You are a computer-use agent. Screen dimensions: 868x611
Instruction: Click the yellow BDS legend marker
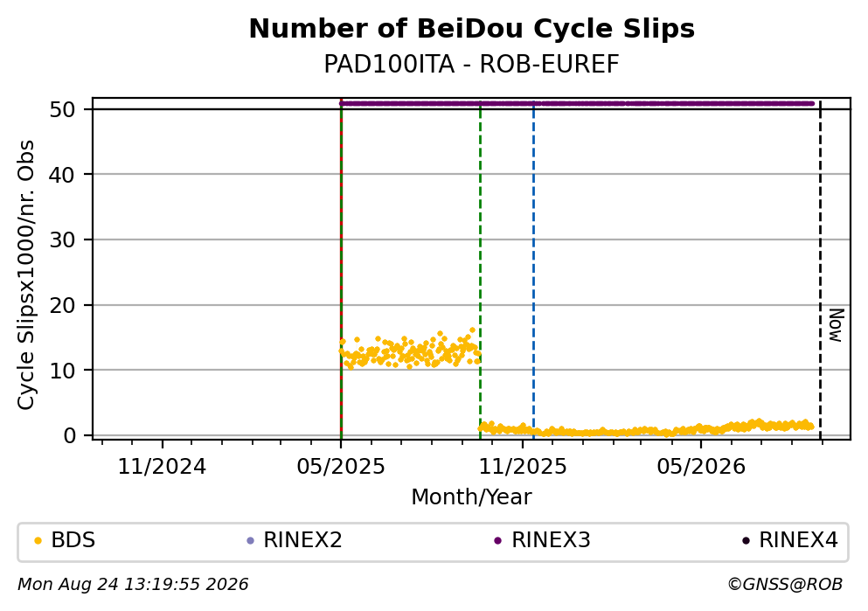38,541
